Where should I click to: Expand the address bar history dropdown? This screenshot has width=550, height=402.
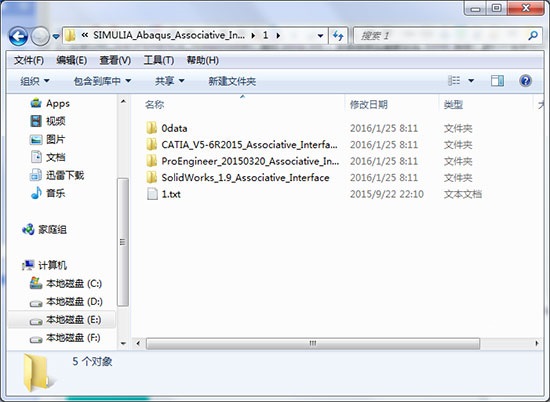pos(320,36)
